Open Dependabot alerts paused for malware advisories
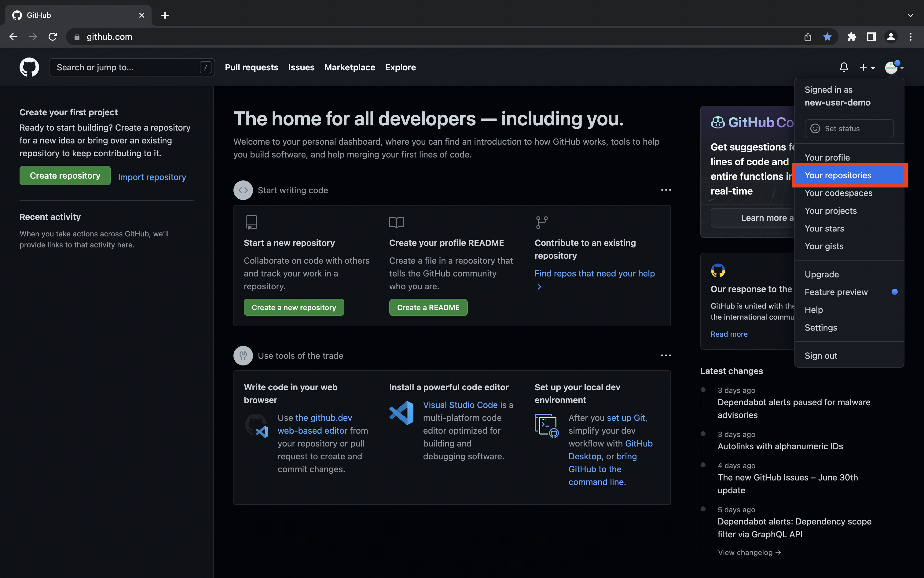This screenshot has width=924, height=578. tap(794, 409)
